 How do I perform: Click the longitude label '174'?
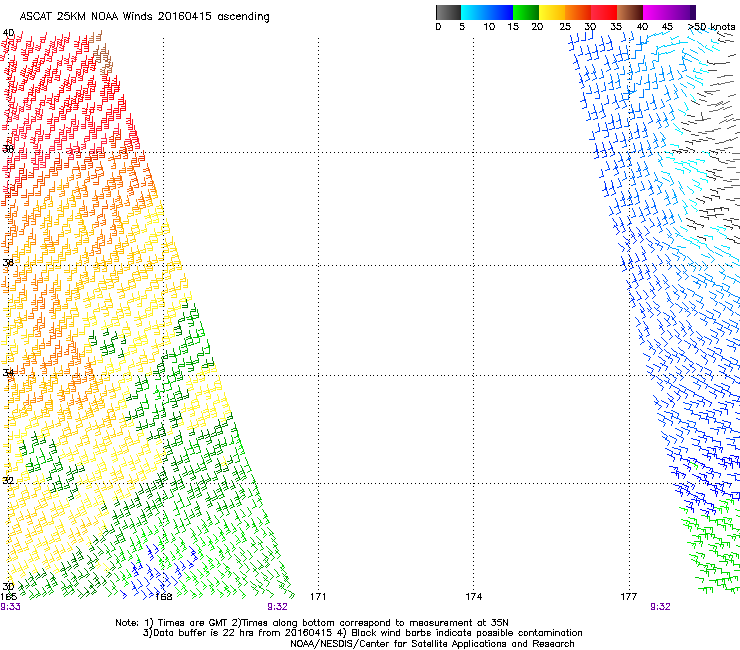pos(473,597)
